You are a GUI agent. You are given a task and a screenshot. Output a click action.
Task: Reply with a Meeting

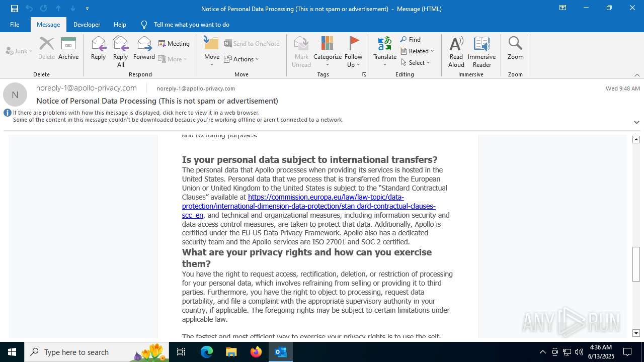(174, 44)
